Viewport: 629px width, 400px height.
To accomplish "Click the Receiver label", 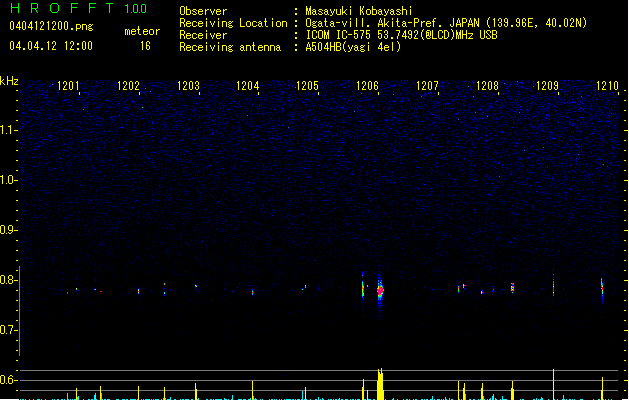I will pos(203,35).
